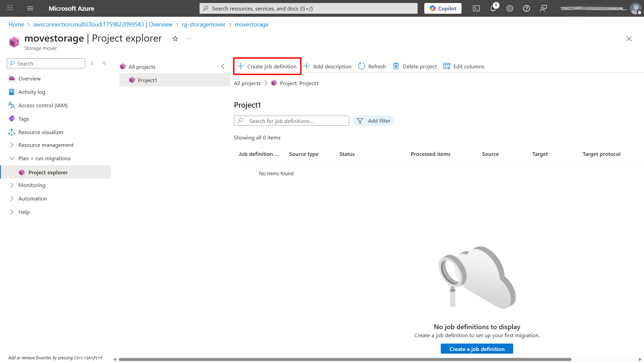
Task: Delete Project1 using the trash icon
Action: coord(415,66)
